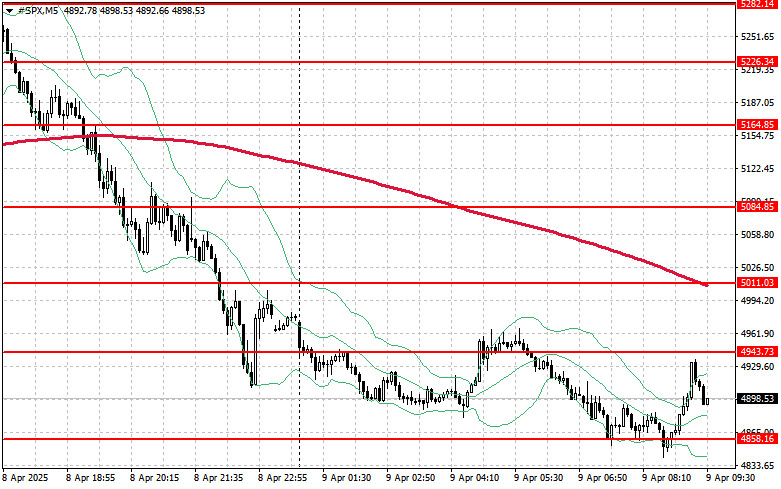Image resolution: width=781 pixels, height=489 pixels.
Task: Click the 5251.65 price scale value
Action: coord(758,37)
